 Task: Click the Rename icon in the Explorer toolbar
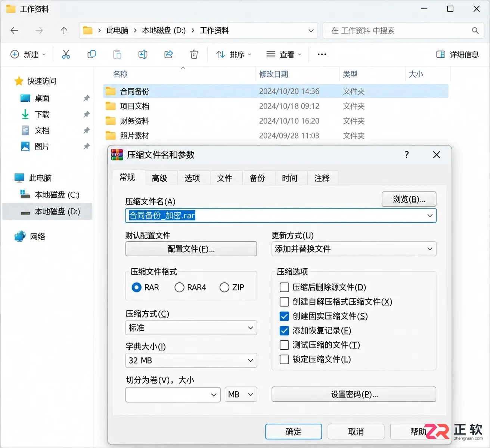tap(143, 55)
